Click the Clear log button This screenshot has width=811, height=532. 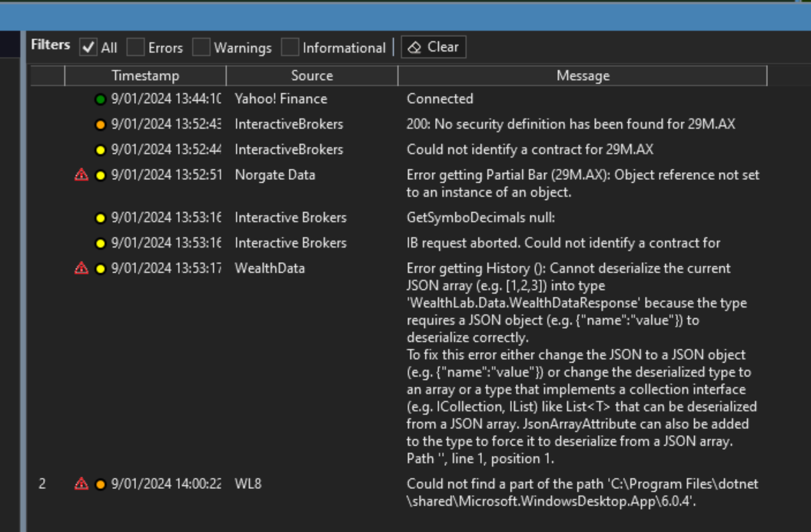tap(434, 47)
